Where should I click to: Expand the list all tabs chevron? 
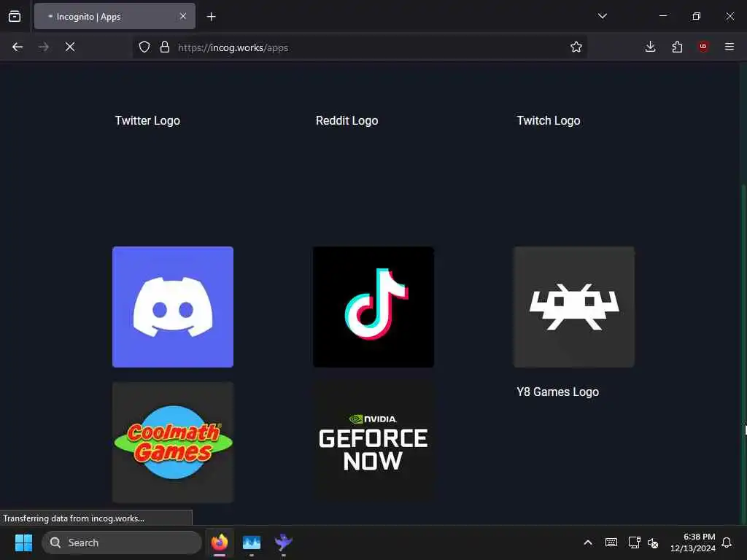602,16
